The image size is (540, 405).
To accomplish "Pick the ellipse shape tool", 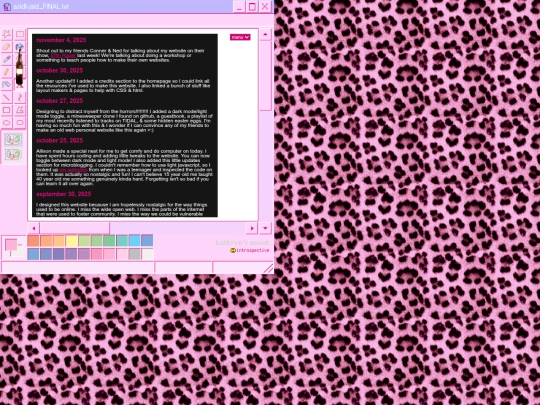I will point(7,123).
